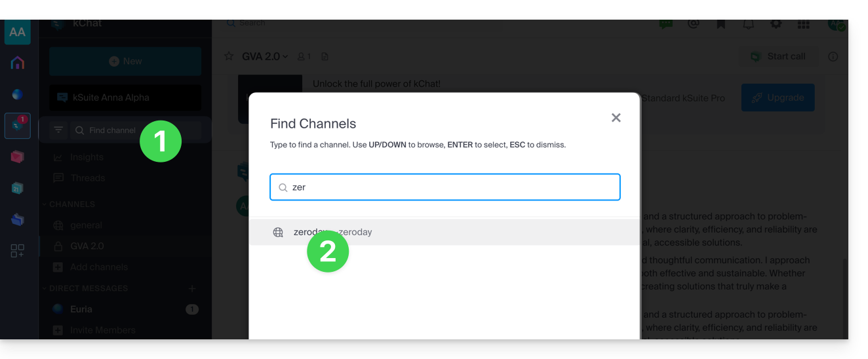View GVA 2.0 channel members count

pos(304,56)
